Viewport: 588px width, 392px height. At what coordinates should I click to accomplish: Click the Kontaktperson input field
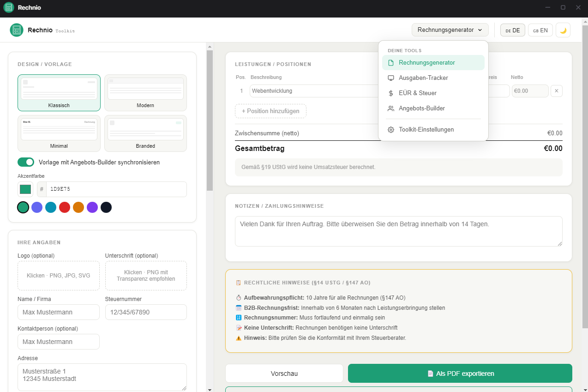(x=59, y=342)
